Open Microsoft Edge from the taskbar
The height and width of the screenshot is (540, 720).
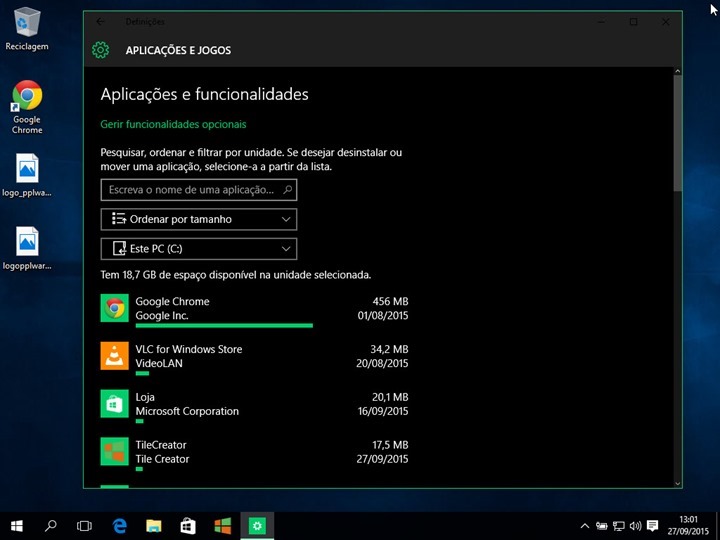click(x=120, y=525)
